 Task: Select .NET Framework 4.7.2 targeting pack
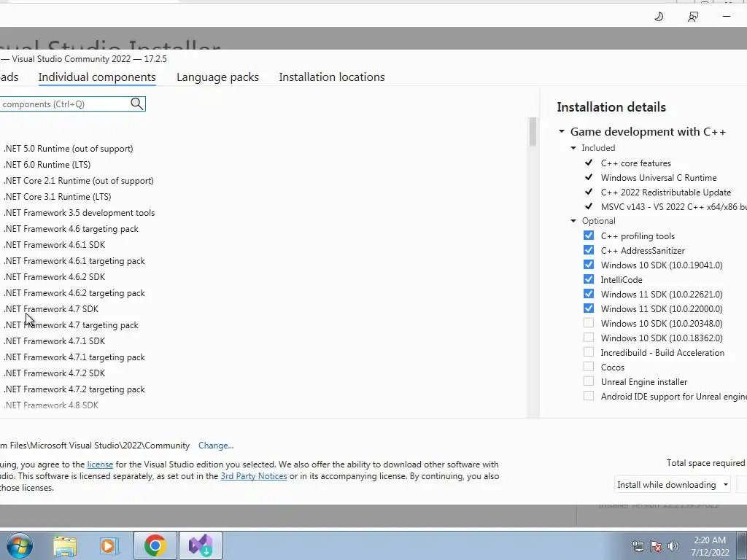tap(74, 389)
